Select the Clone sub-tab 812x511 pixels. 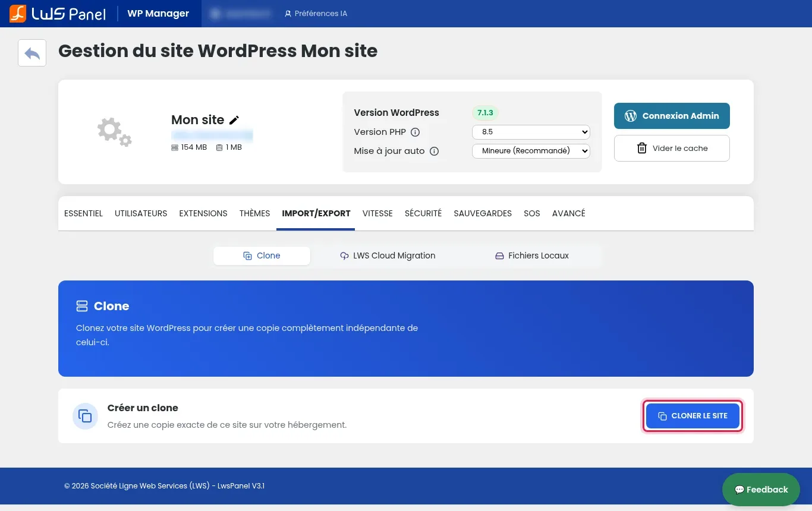[262, 255]
